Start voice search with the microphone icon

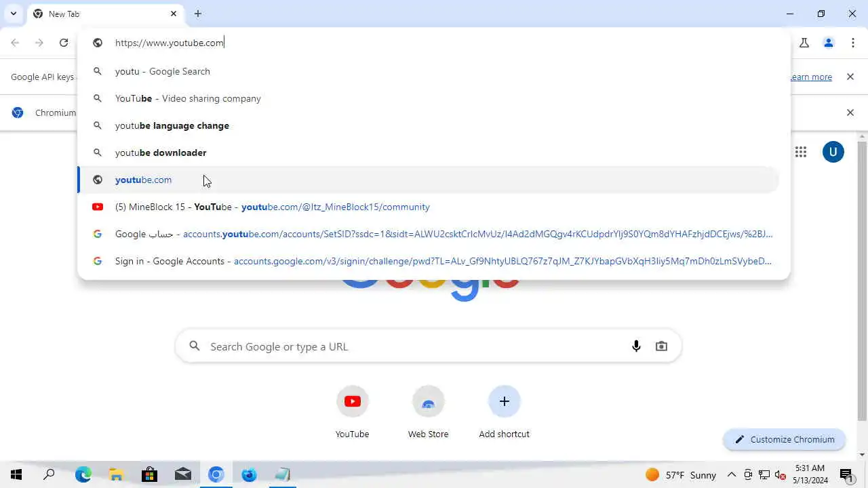tap(636, 346)
